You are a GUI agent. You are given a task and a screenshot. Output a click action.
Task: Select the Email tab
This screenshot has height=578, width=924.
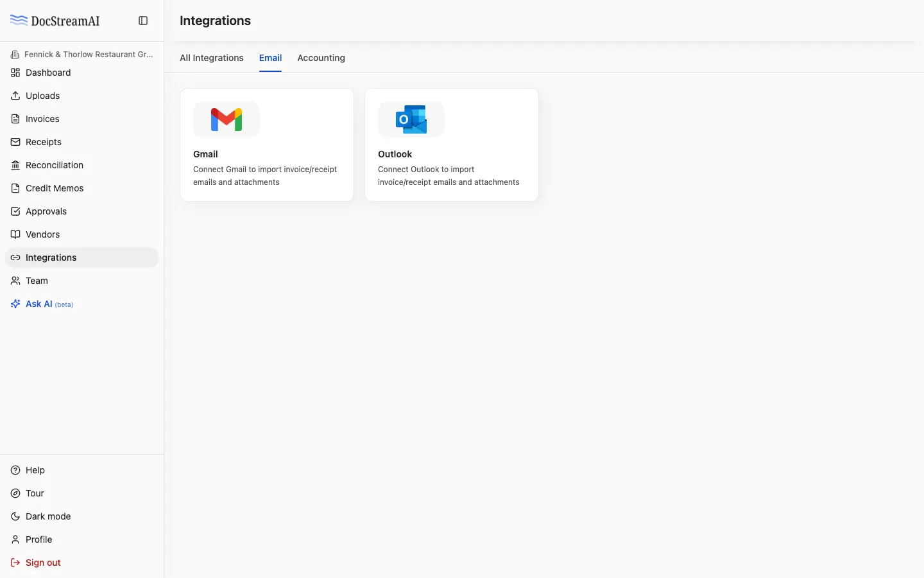pyautogui.click(x=270, y=58)
